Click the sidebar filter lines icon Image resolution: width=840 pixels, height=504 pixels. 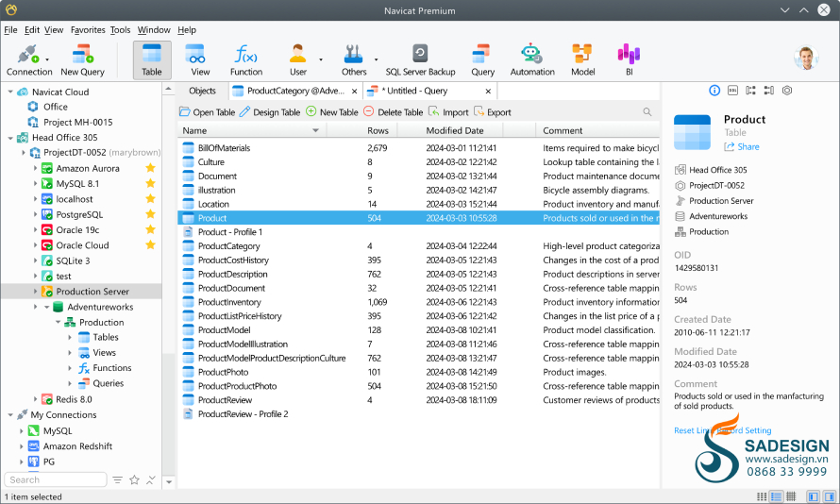pos(117,479)
